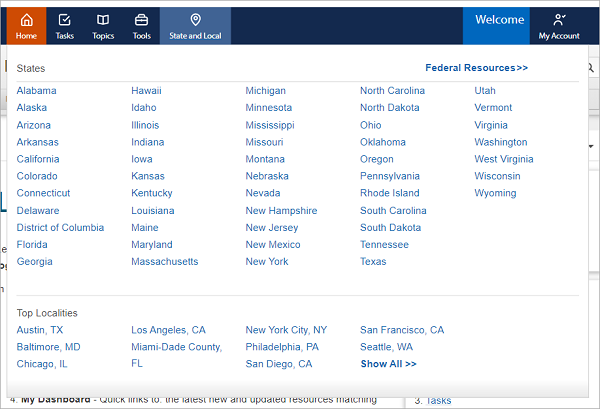Click the Home house icon
This screenshot has width=600, height=409.
pyautogui.click(x=26, y=20)
